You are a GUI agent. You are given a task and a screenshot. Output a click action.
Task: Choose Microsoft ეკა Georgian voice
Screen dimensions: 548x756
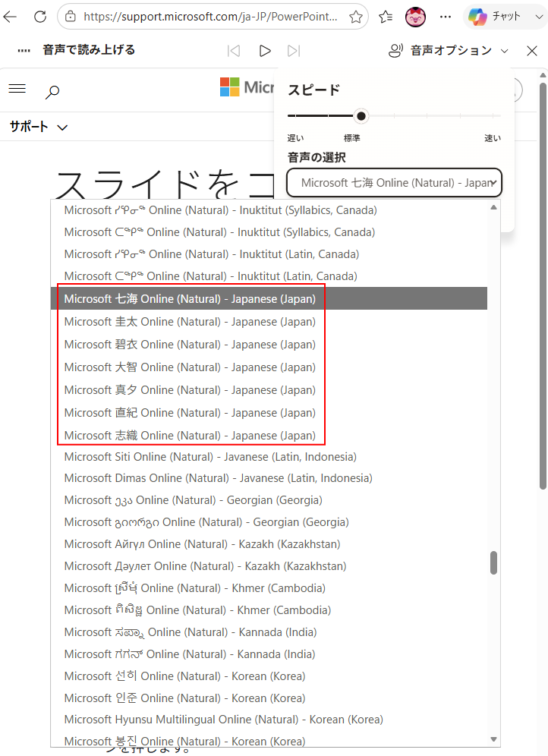click(269, 500)
